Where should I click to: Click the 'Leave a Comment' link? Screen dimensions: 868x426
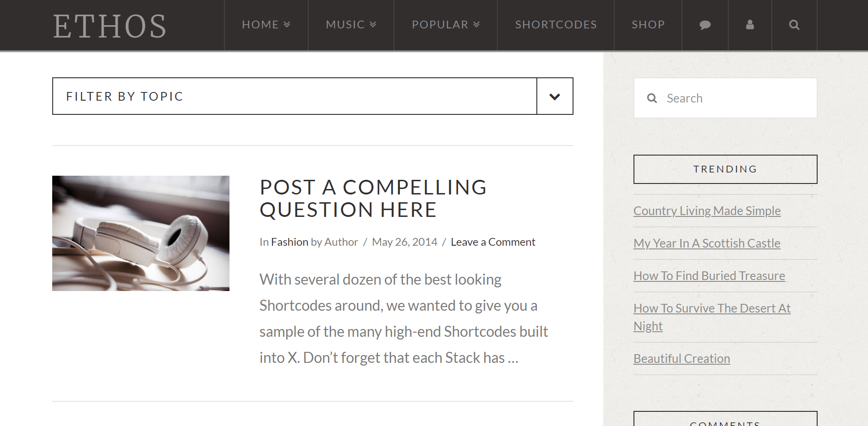(492, 242)
